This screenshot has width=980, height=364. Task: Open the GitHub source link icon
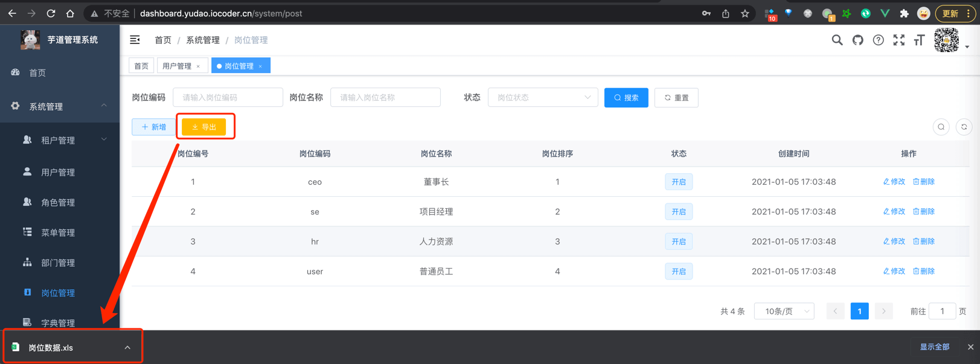coord(857,40)
